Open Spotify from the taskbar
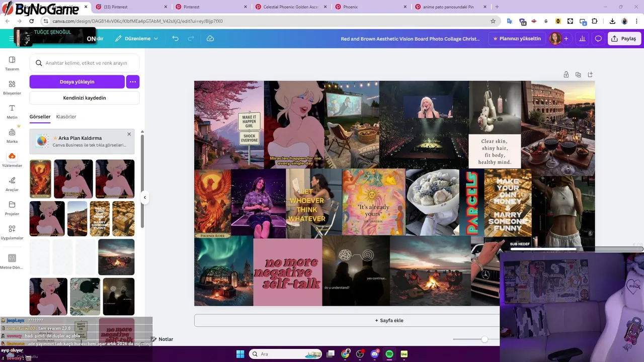The width and height of the screenshot is (644, 362). (389, 354)
